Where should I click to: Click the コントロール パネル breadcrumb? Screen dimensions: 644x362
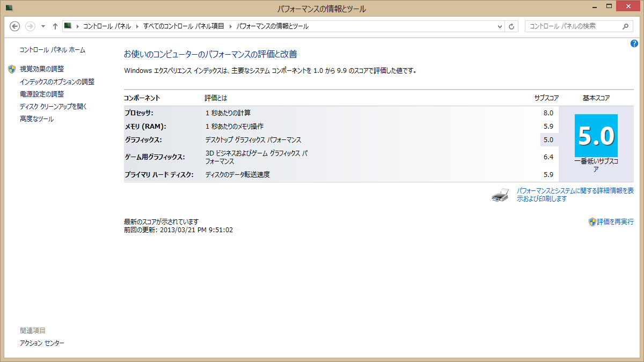click(x=107, y=26)
